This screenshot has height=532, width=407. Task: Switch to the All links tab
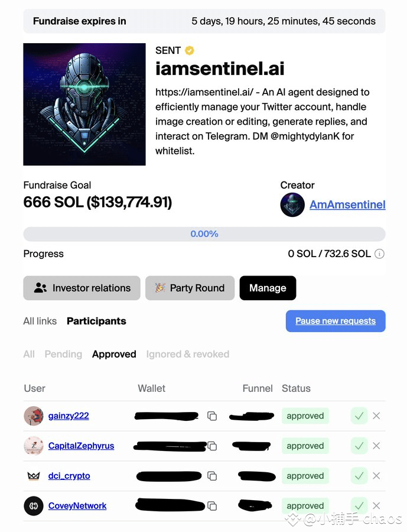(x=40, y=321)
